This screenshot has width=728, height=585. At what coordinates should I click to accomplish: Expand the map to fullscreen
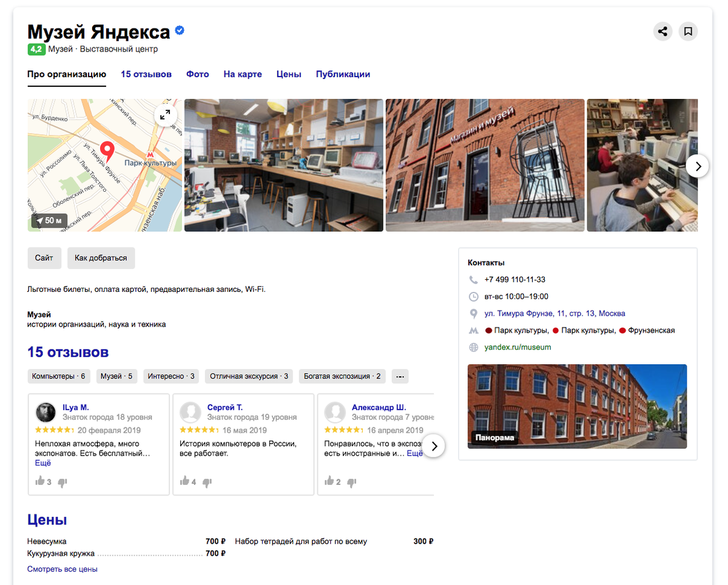165,115
